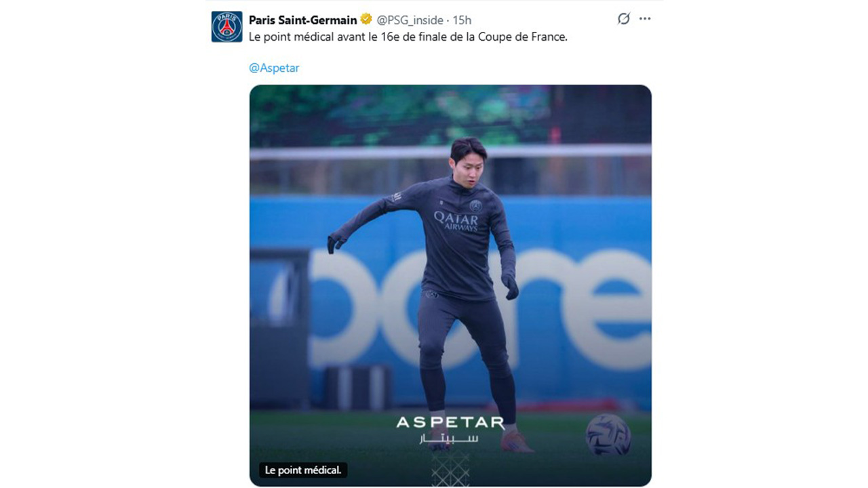Viewport: 868px width, 488px height.
Task: Click the Arabic Aspetar text in photo
Action: (x=450, y=438)
